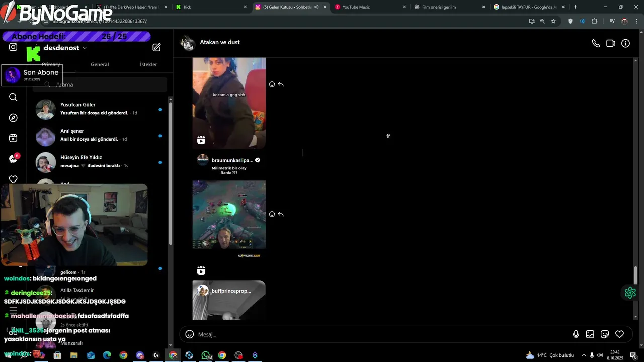644x362 pixels.
Task: Reply to the kocamla gng reel message
Action: click(281, 84)
